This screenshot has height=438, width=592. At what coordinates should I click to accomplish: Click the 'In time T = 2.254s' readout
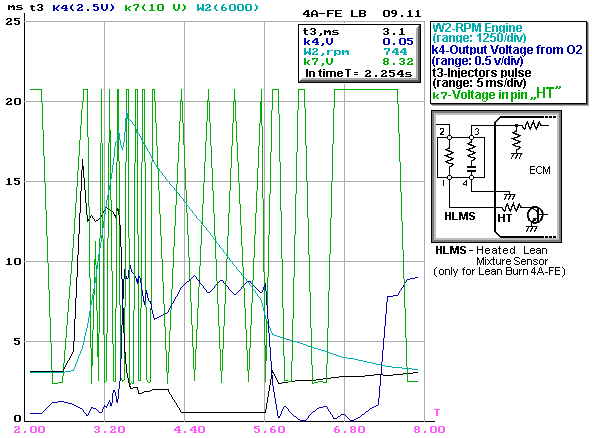[x=358, y=73]
